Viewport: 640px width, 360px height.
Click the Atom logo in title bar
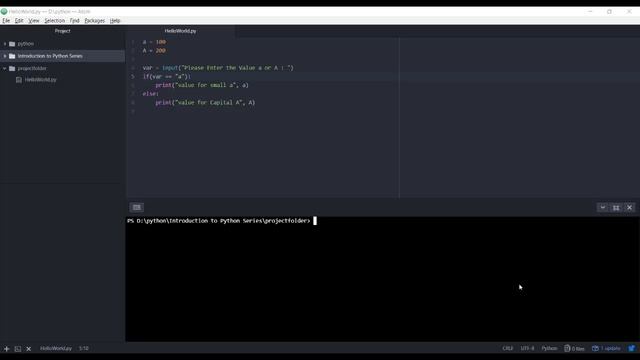click(4, 11)
